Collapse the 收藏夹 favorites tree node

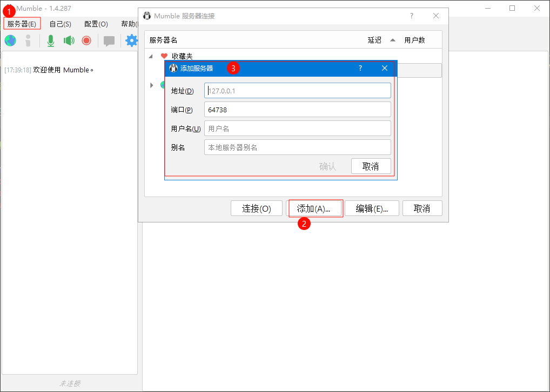[x=151, y=56]
